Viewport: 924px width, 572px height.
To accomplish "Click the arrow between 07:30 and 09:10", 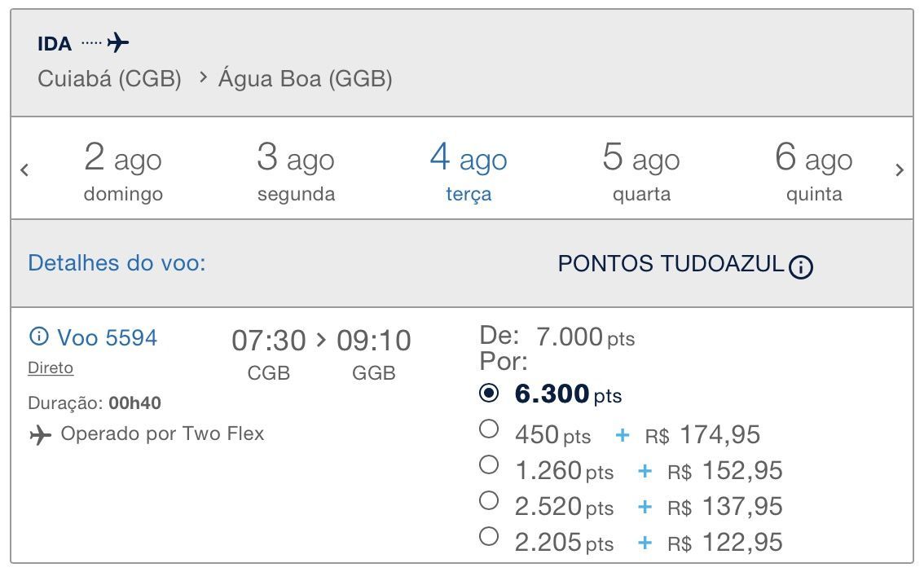I will (x=320, y=340).
